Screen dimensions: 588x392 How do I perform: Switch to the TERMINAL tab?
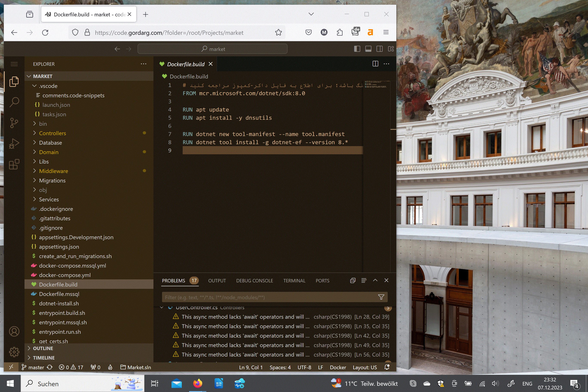[294, 280]
